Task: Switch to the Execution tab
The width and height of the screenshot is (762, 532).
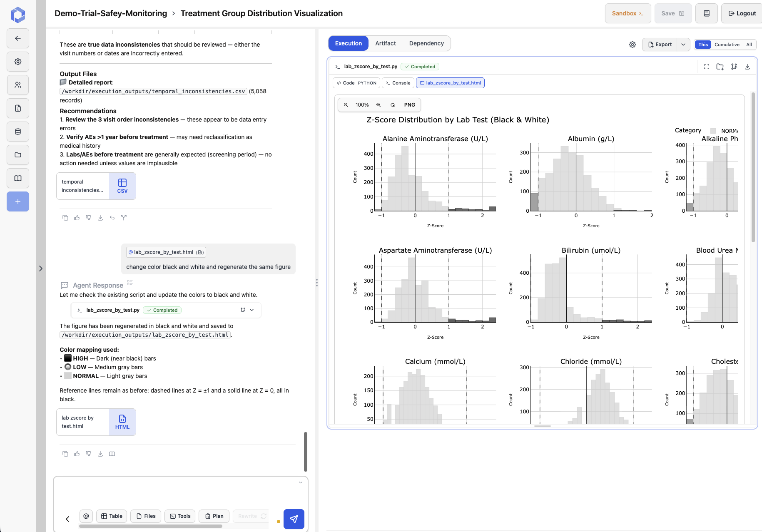Action: [x=349, y=43]
